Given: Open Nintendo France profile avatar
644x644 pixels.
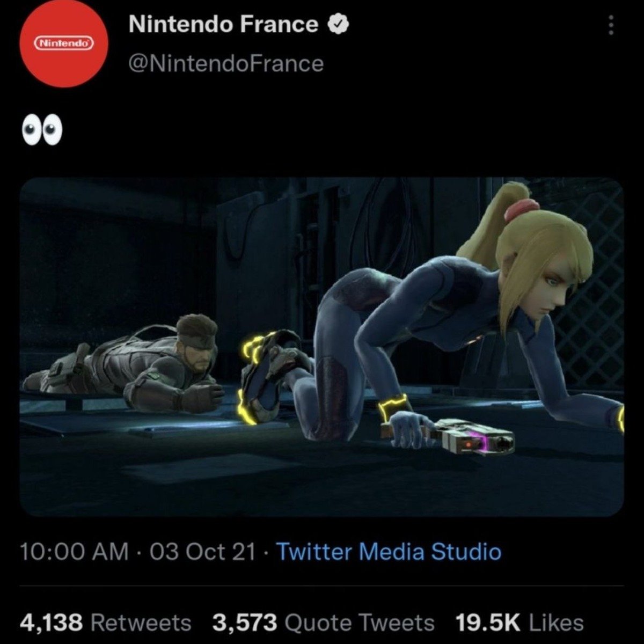Looking at the screenshot, I should pyautogui.click(x=64, y=44).
